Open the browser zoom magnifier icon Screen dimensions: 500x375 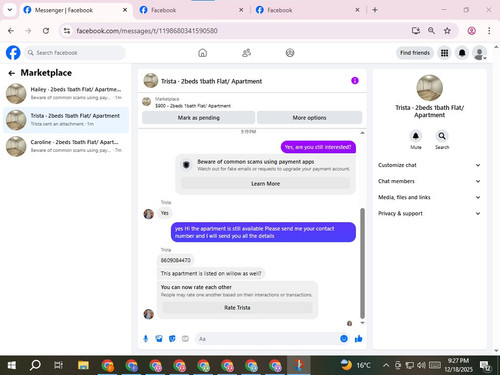(x=431, y=31)
